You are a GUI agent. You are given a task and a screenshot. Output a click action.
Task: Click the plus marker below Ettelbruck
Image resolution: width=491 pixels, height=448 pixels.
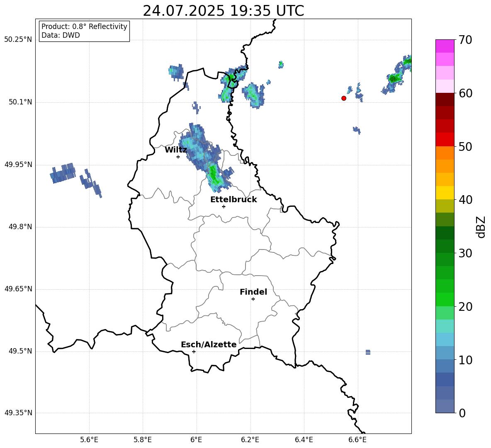pyautogui.click(x=224, y=206)
